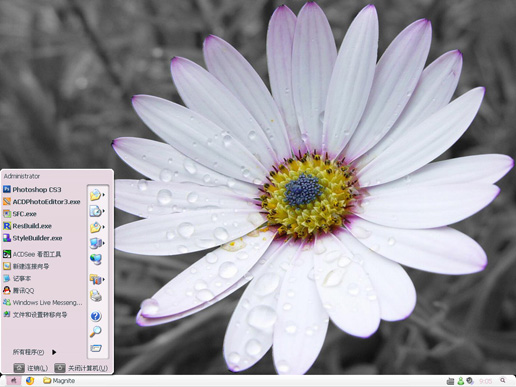Click the shield security tray icon
The width and height of the screenshot is (516, 387).
(x=470, y=380)
